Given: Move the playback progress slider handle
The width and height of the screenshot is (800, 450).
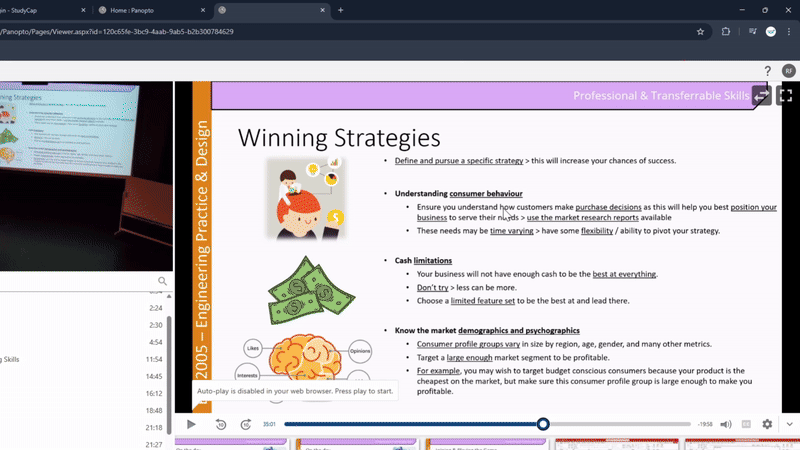Looking at the screenshot, I should click(543, 424).
